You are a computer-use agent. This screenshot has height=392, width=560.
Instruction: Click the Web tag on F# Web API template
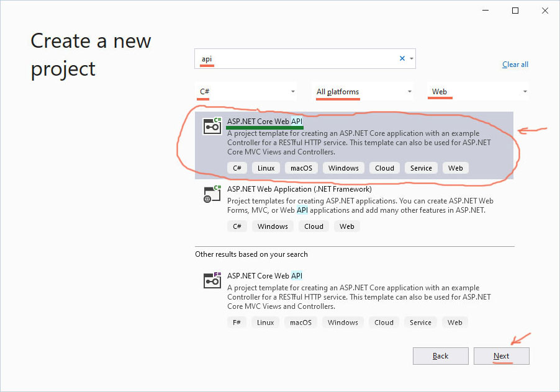[454, 323]
